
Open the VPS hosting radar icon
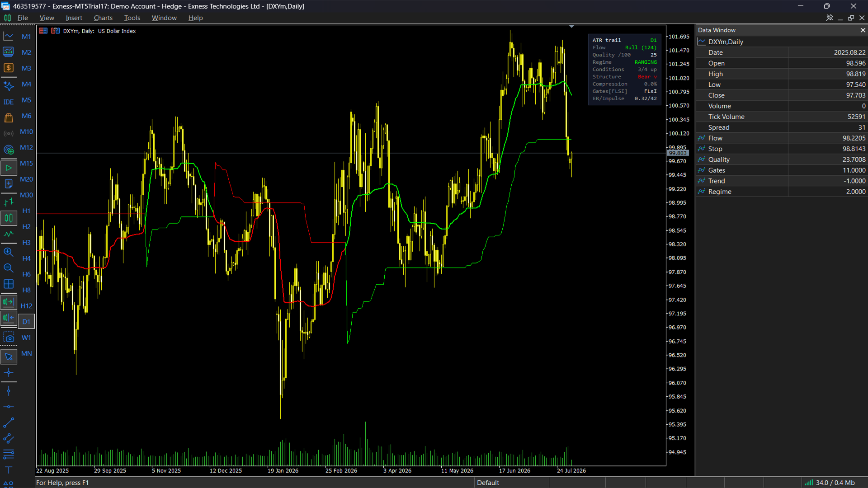(9, 150)
